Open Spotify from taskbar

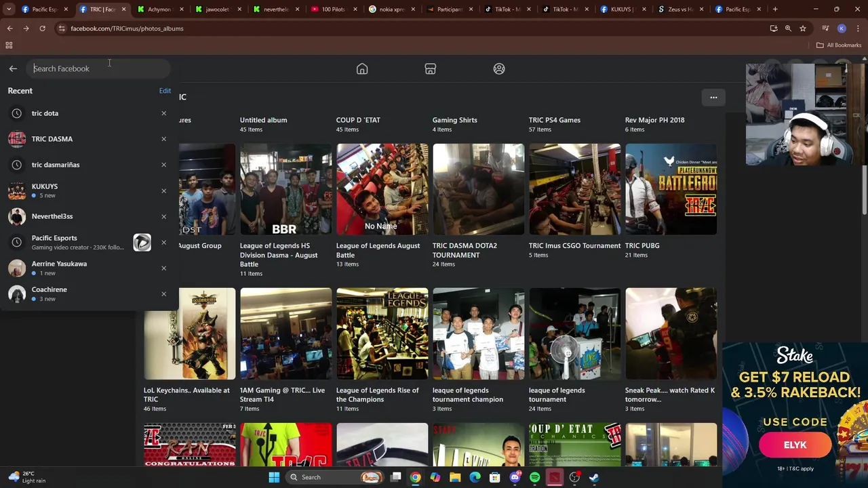click(534, 477)
